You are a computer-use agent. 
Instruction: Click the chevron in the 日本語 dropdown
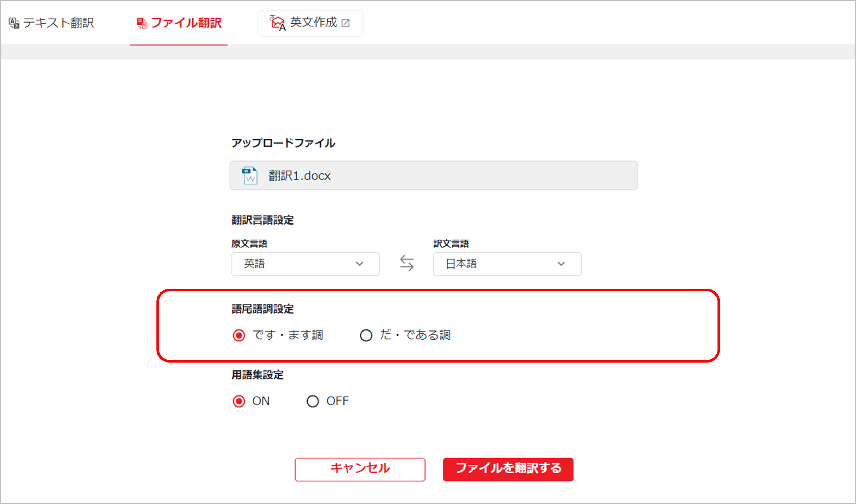561,264
